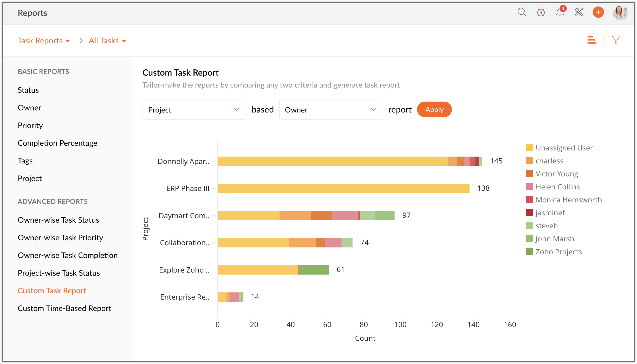Open notifications bell with badge
Screen dimensions: 637x364
coord(560,12)
